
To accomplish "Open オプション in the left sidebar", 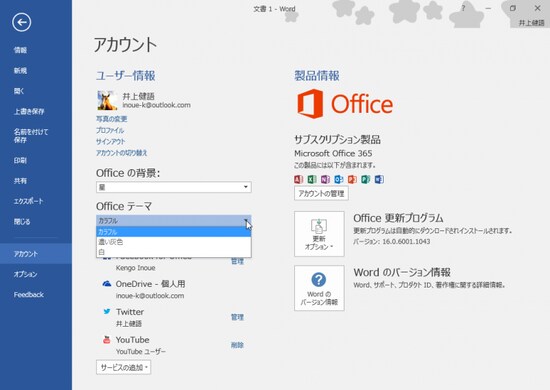I will tap(25, 274).
